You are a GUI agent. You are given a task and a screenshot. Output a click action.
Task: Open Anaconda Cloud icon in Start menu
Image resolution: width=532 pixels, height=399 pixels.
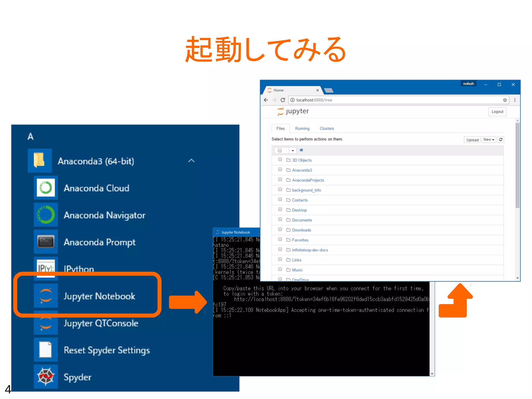click(46, 188)
